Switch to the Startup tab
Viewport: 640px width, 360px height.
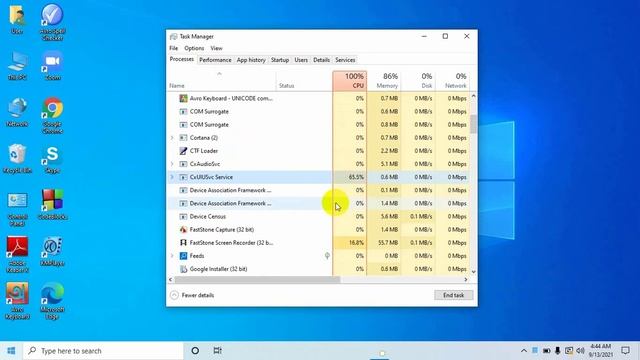pos(280,60)
